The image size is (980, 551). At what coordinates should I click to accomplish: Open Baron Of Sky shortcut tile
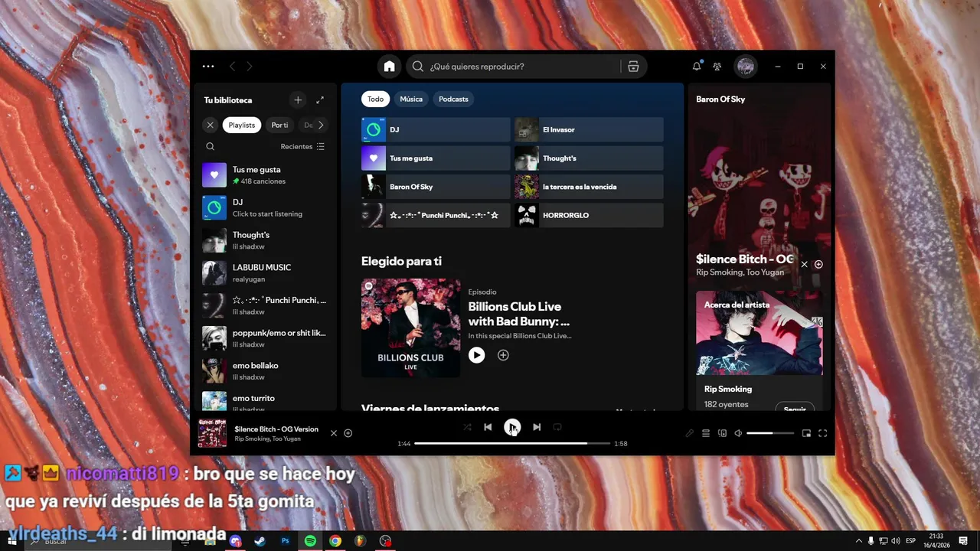(x=436, y=187)
